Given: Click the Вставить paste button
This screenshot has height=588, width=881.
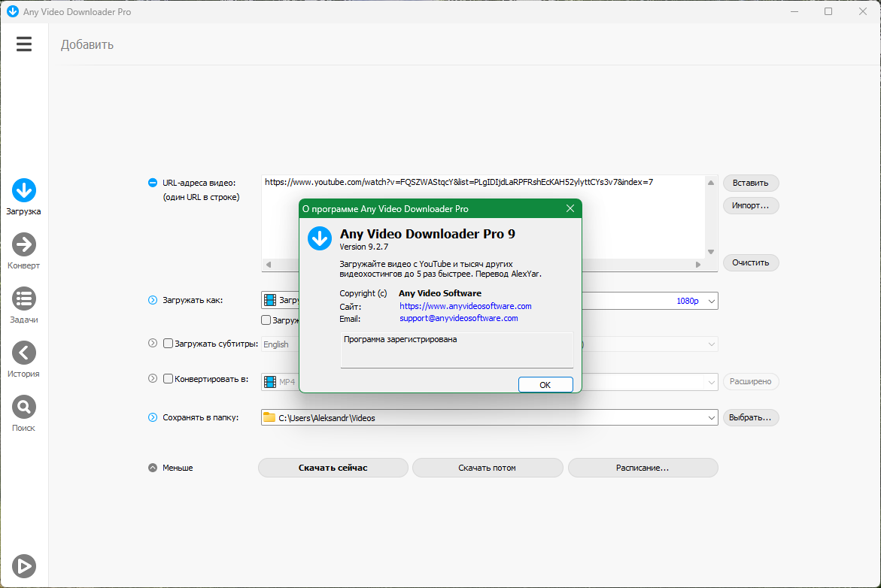Looking at the screenshot, I should click(x=750, y=183).
